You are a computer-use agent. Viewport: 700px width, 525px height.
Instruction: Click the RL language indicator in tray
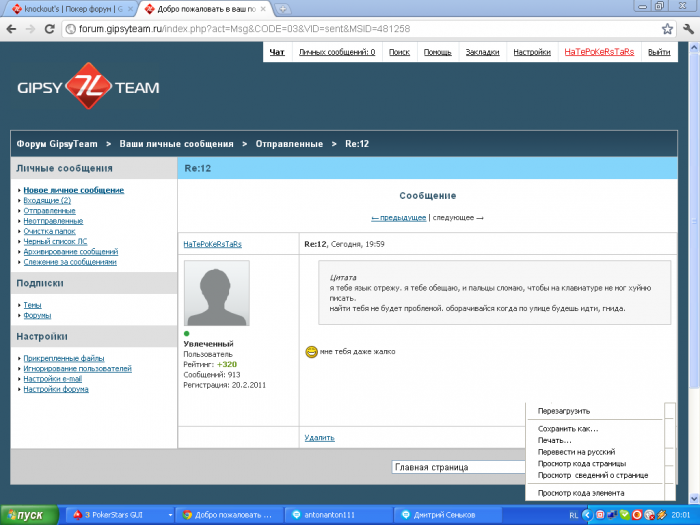pos(573,516)
